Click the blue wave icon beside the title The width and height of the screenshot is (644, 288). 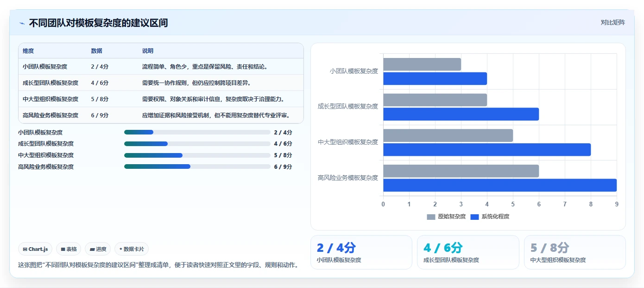tap(22, 23)
